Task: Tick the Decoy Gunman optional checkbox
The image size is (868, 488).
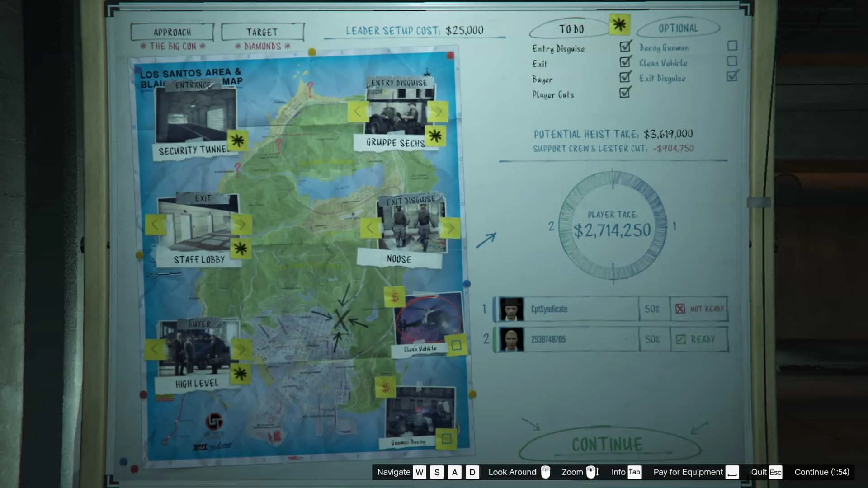Action: [732, 46]
